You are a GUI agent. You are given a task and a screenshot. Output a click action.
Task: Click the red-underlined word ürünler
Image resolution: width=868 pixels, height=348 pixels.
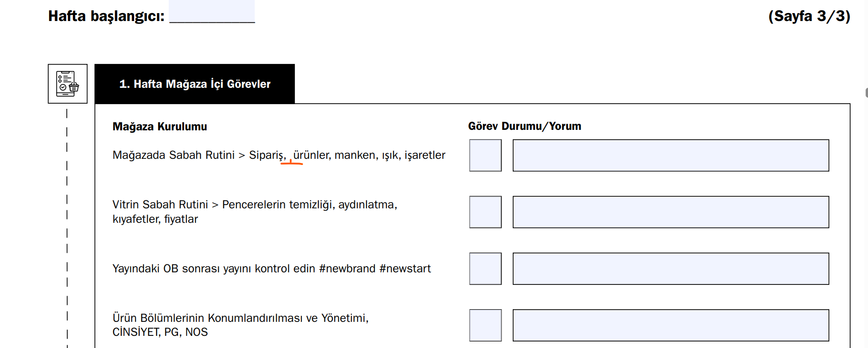coord(312,155)
